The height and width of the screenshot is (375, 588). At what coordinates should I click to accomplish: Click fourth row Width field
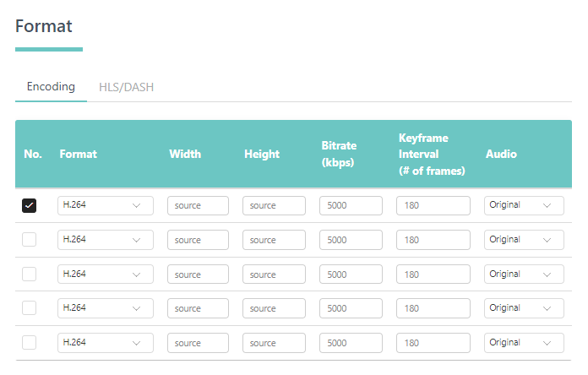point(198,308)
